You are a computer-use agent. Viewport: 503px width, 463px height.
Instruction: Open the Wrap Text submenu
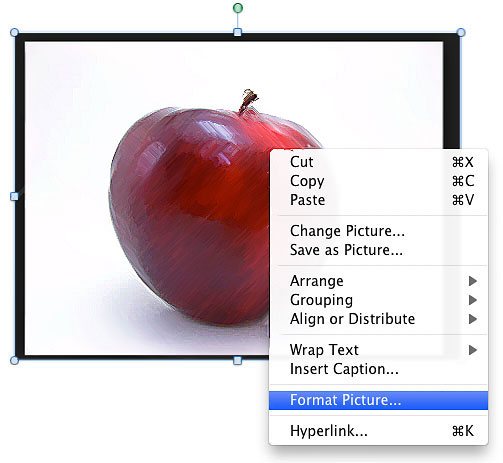click(x=378, y=350)
